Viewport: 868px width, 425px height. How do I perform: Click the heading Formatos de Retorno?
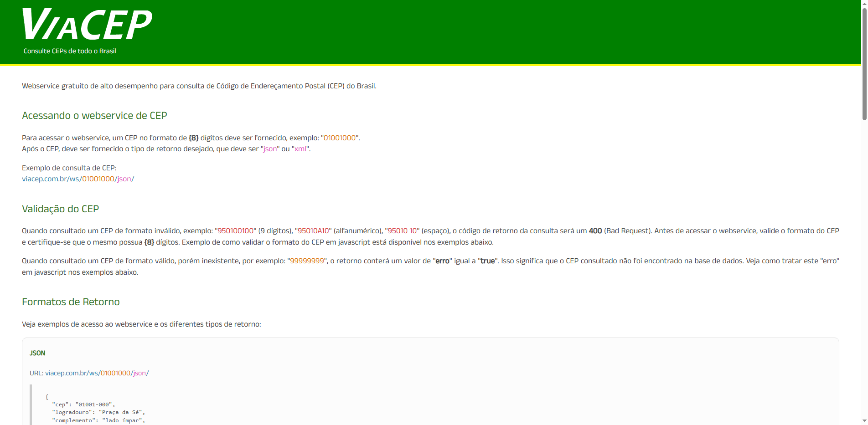(x=71, y=302)
